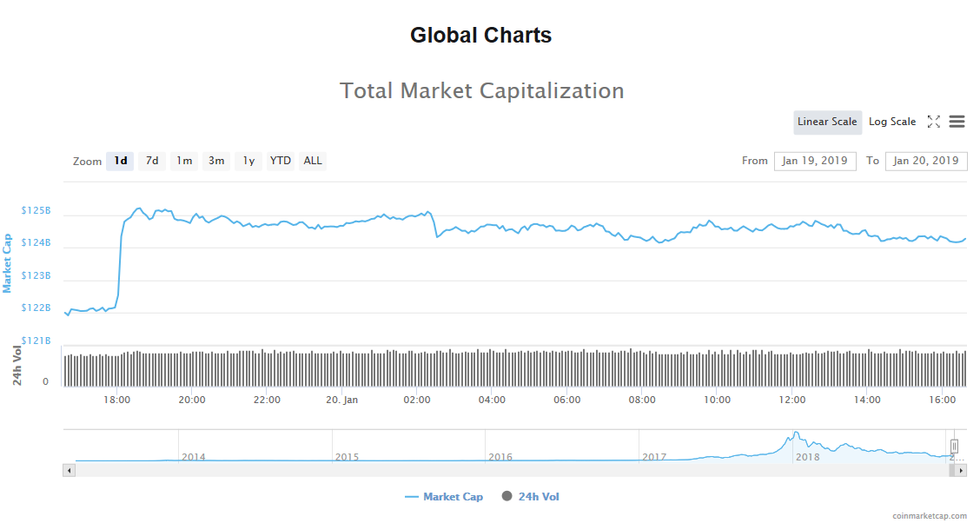Viewport: 980px width, 523px height.
Task: Click the To date field
Action: [926, 161]
